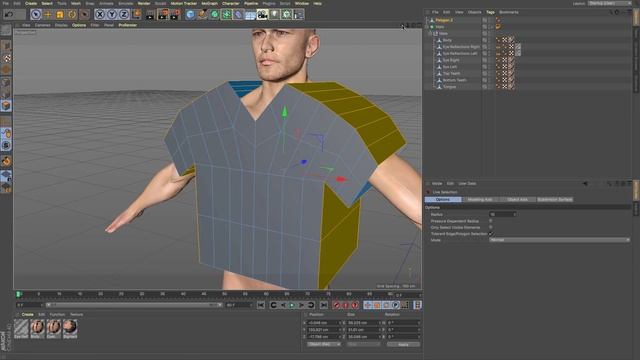Select the Polygon 2 object in tree

[444, 20]
